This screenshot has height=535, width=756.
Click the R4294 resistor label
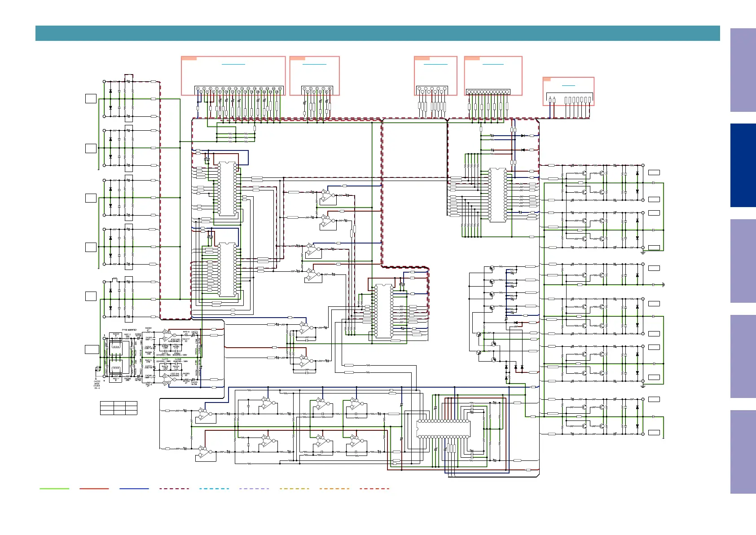pyautogui.click(x=149, y=328)
